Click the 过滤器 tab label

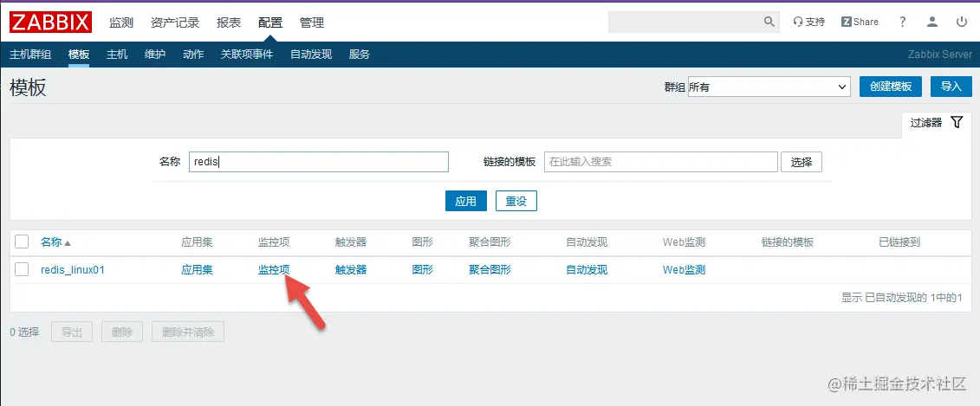[x=925, y=122]
